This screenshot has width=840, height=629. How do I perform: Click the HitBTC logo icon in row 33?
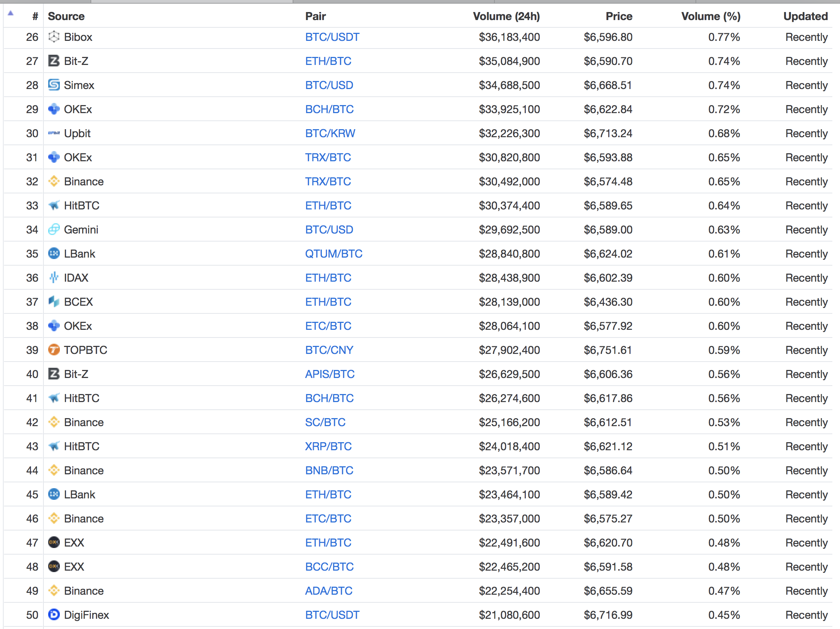coord(54,205)
